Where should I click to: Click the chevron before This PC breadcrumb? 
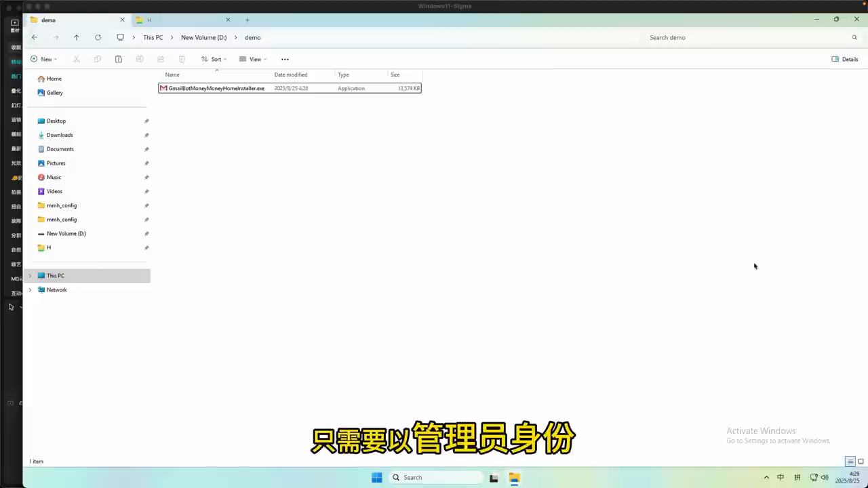coord(134,37)
